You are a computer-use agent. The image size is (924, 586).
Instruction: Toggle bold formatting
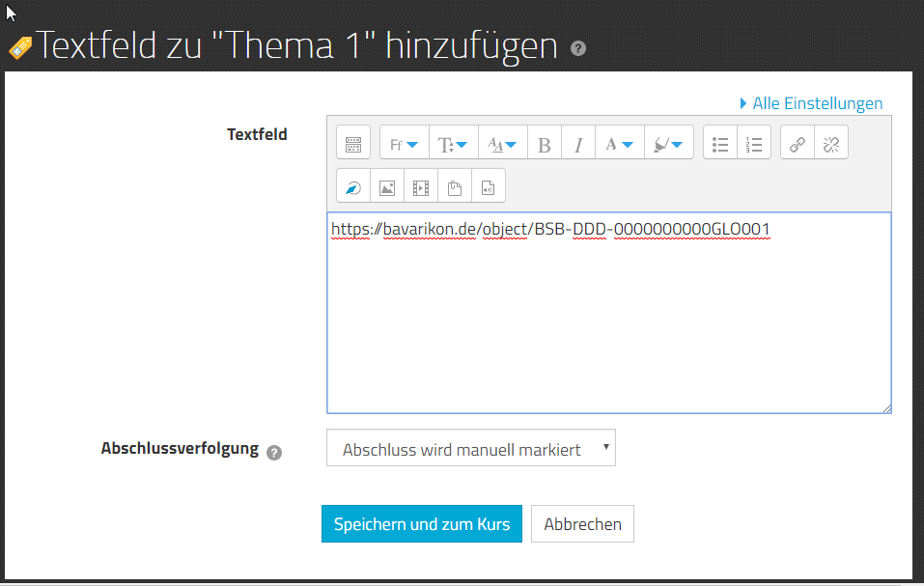(545, 145)
